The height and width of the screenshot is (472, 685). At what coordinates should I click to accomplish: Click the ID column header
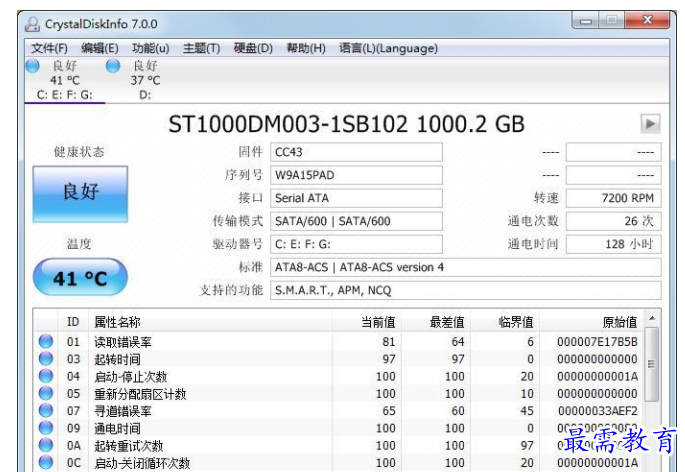[x=73, y=322]
